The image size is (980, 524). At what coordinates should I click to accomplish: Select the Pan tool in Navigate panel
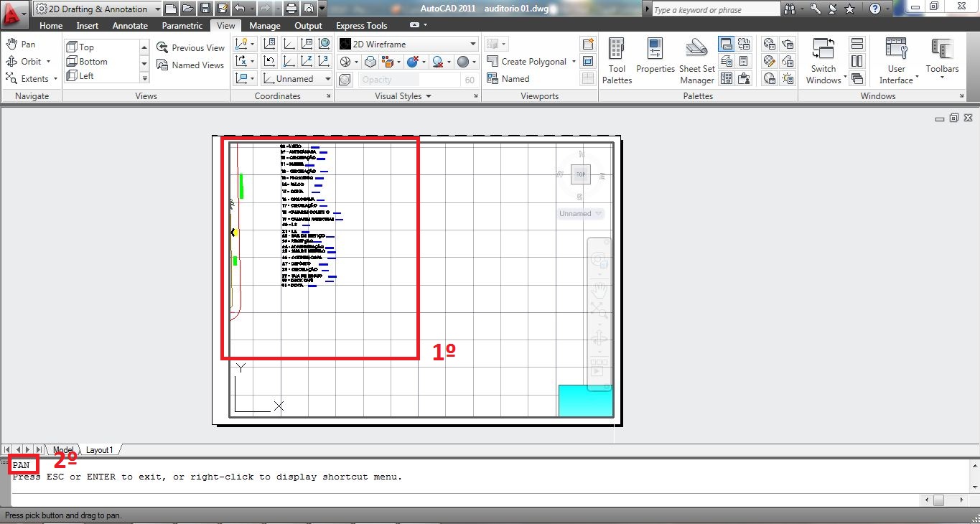(21, 45)
